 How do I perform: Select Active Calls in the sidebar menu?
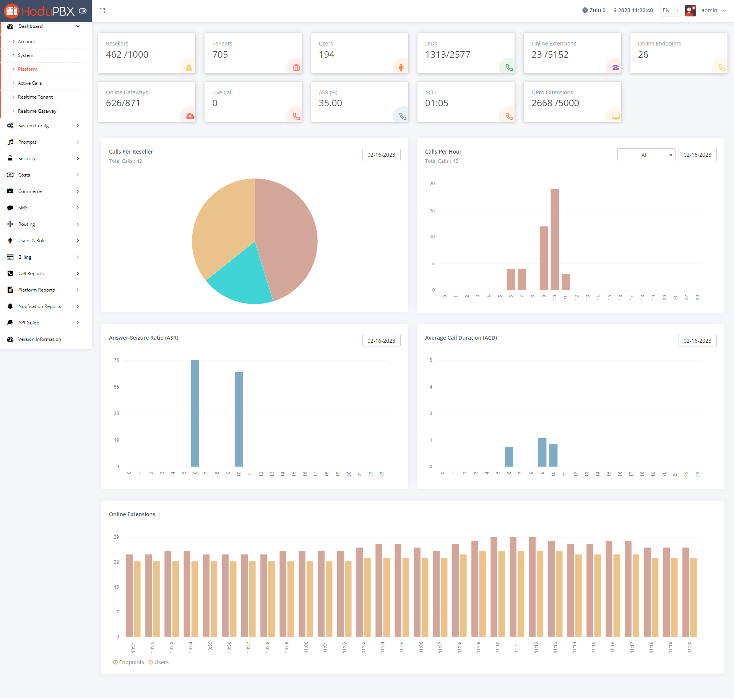[30, 83]
